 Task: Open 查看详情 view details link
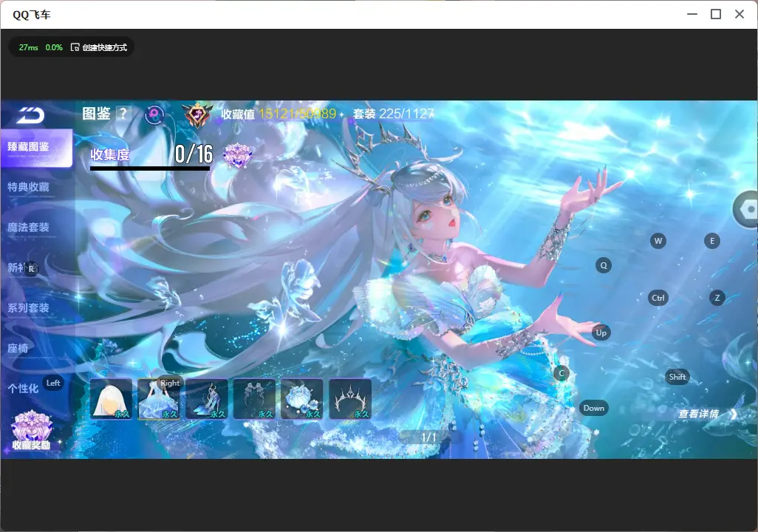click(x=708, y=414)
